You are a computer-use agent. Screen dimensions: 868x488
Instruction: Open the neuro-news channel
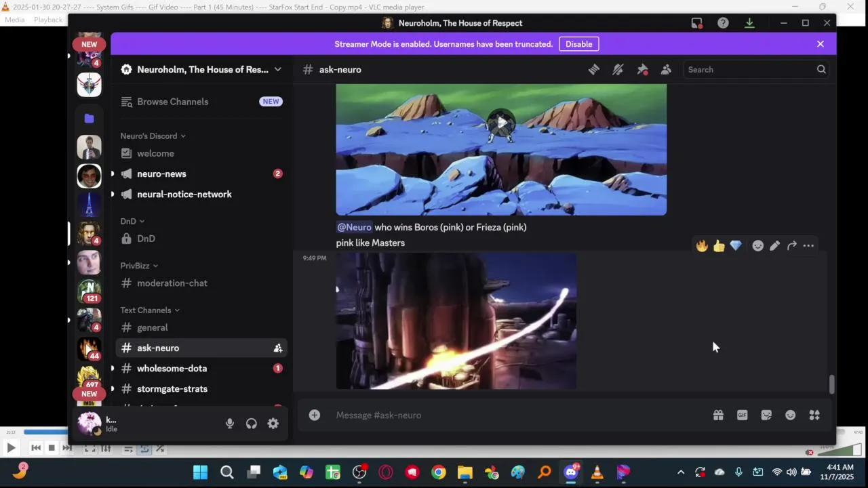(x=201, y=174)
